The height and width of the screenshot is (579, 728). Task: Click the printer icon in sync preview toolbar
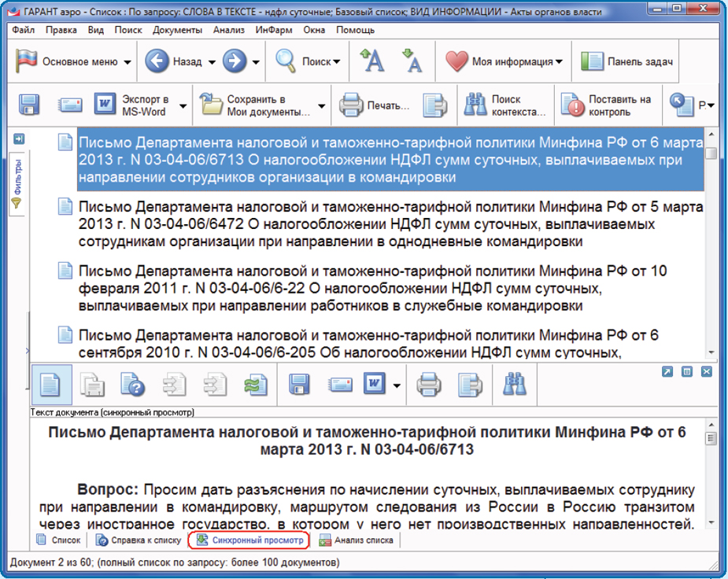coord(429,384)
